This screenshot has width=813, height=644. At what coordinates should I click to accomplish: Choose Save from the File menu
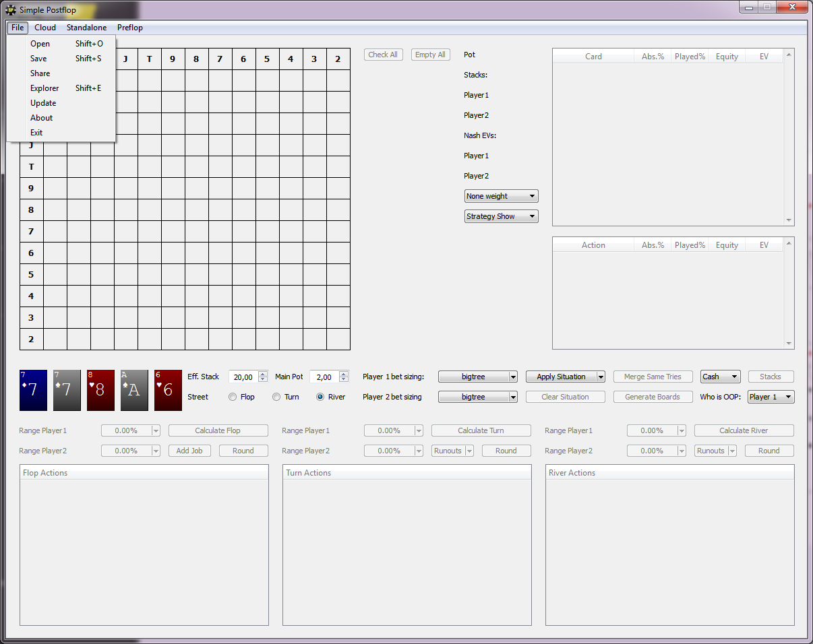click(x=61, y=59)
